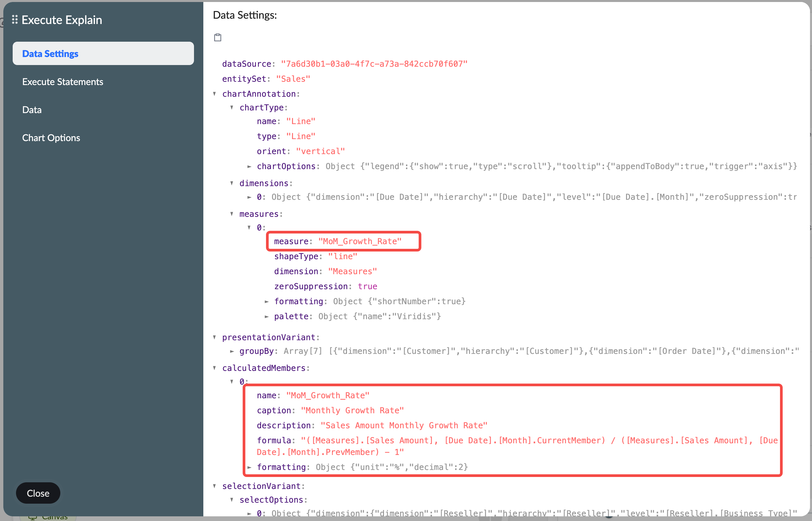Collapse the measures section
This screenshot has width=812, height=521.
[232, 214]
